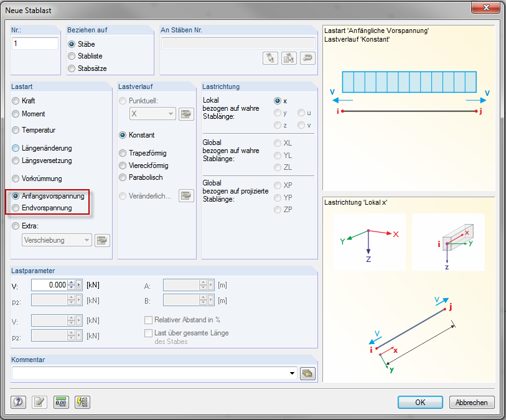Open the Verschiebung dropdown

57,240
